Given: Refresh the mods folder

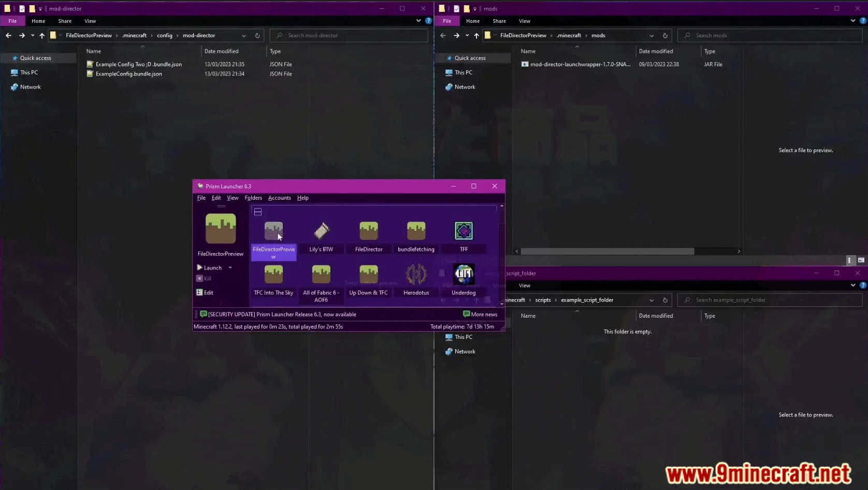Looking at the screenshot, I should pos(665,35).
